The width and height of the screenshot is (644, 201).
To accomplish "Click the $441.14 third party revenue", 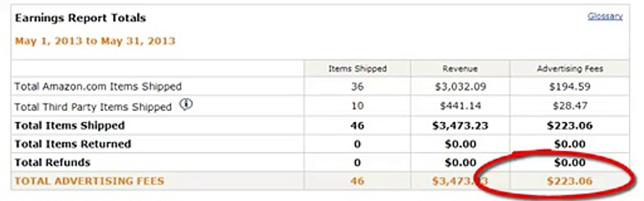I will pos(460,106).
